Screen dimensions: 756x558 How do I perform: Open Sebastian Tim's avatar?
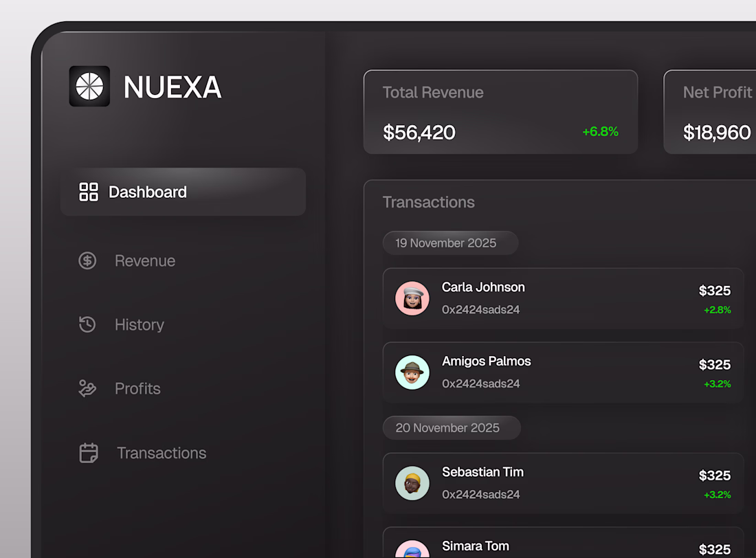(x=412, y=483)
